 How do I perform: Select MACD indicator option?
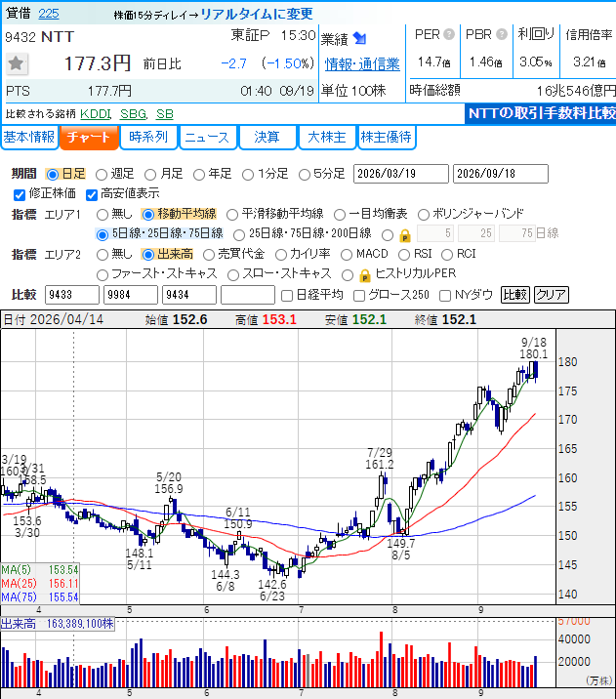point(347,255)
